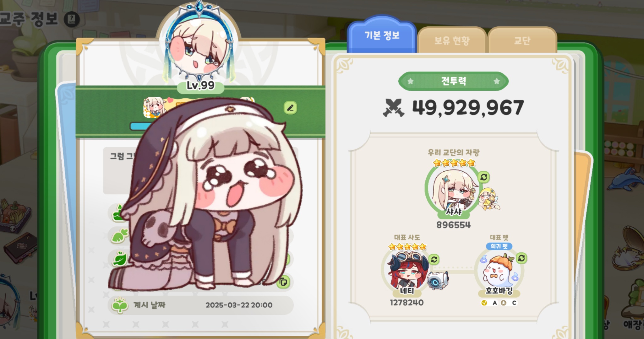Select the 네티 apostle portrait

click(407, 270)
